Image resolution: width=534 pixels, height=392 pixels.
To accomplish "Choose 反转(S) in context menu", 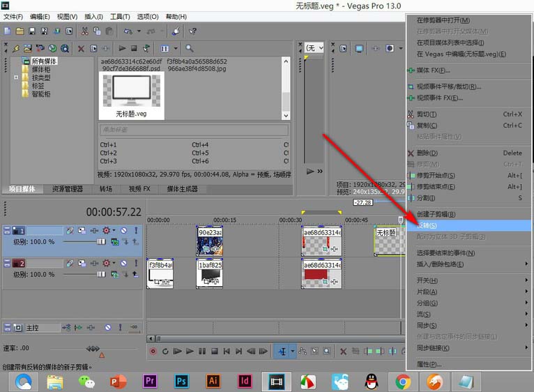I will pos(468,225).
